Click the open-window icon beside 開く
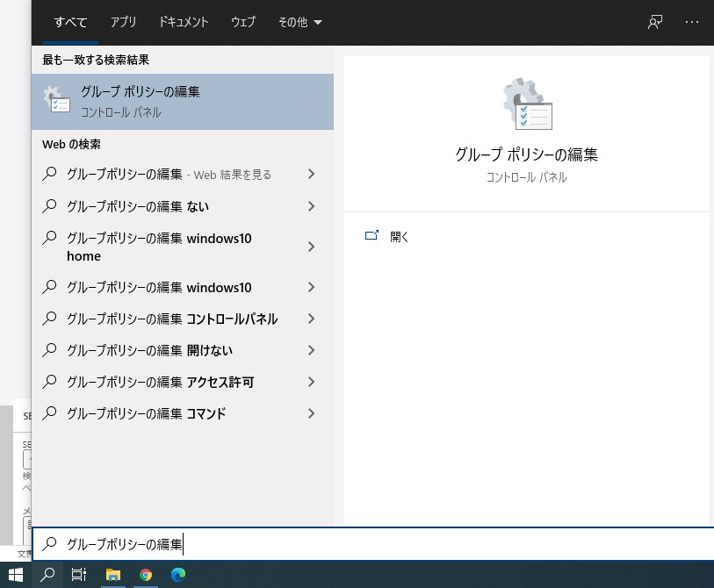 [371, 235]
